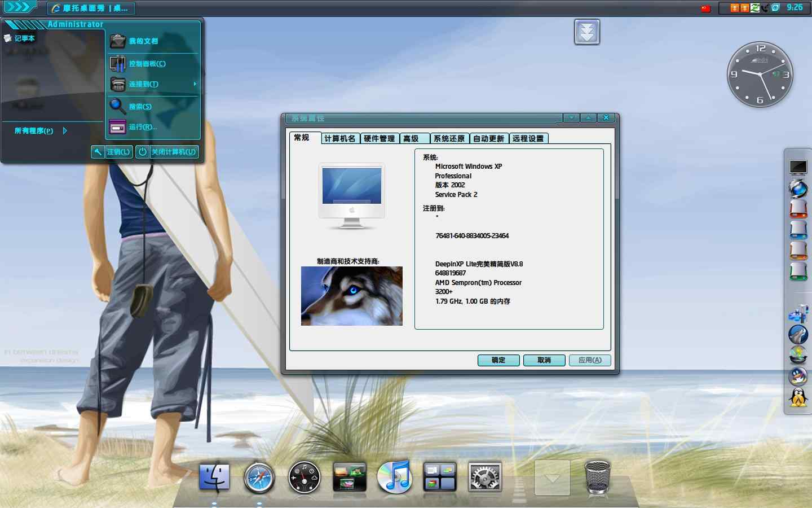This screenshot has height=508, width=812.
Task: Open 控制面板 from the Start menu
Action: point(153,64)
